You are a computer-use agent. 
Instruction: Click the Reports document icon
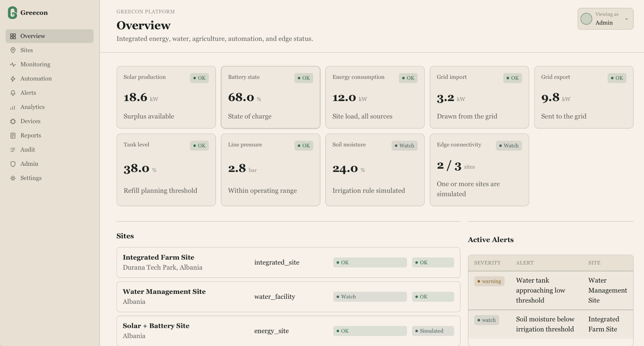[x=13, y=136]
